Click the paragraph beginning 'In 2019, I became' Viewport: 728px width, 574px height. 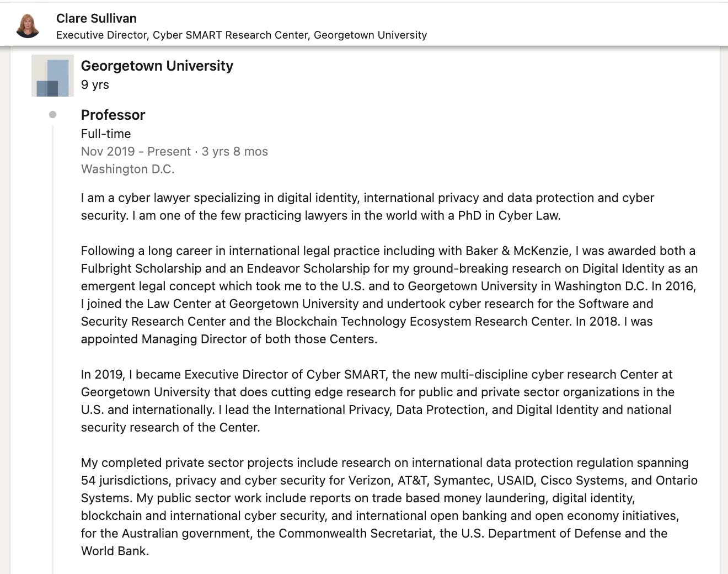tap(378, 401)
